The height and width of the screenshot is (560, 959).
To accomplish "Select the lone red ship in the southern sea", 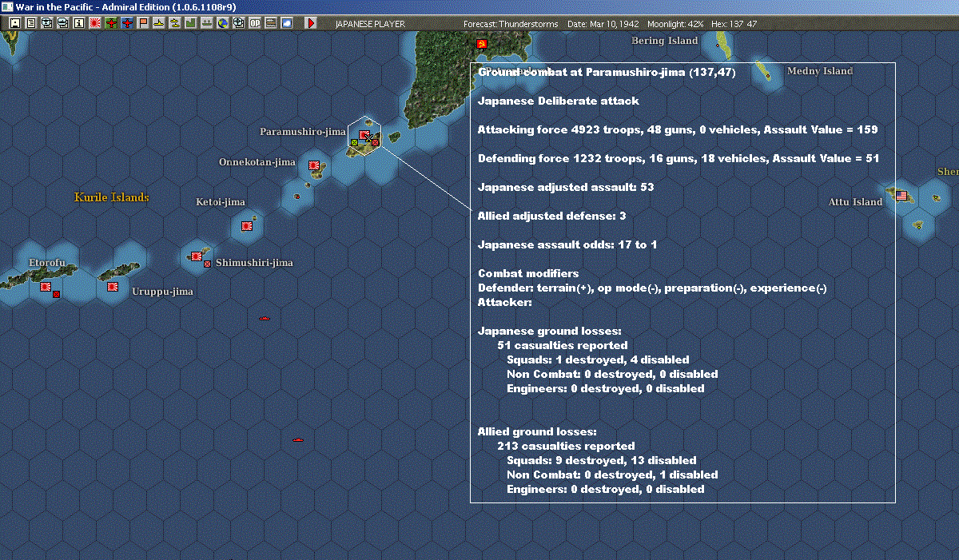I will click(298, 439).
